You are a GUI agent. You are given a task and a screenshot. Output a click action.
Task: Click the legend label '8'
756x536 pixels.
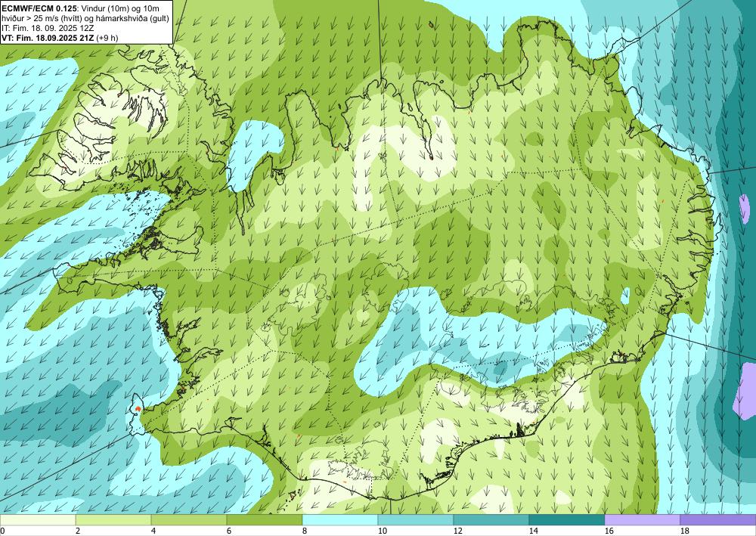tap(305, 531)
